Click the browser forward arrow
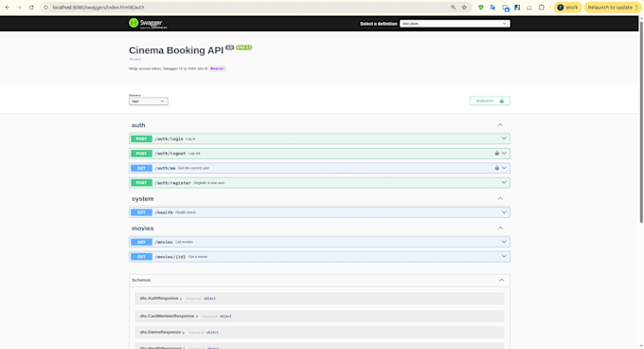Viewport: 644px width, 349px height. click(19, 8)
